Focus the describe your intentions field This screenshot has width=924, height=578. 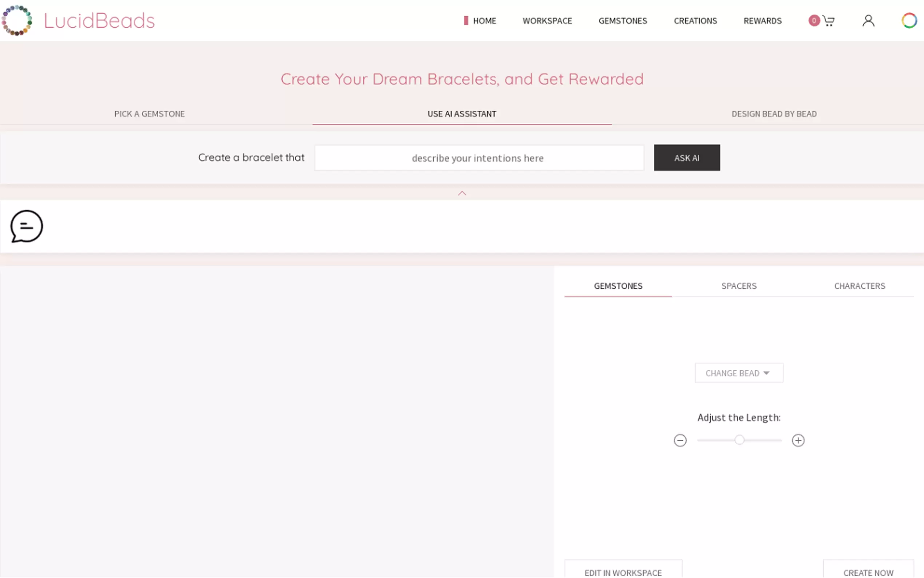click(479, 158)
